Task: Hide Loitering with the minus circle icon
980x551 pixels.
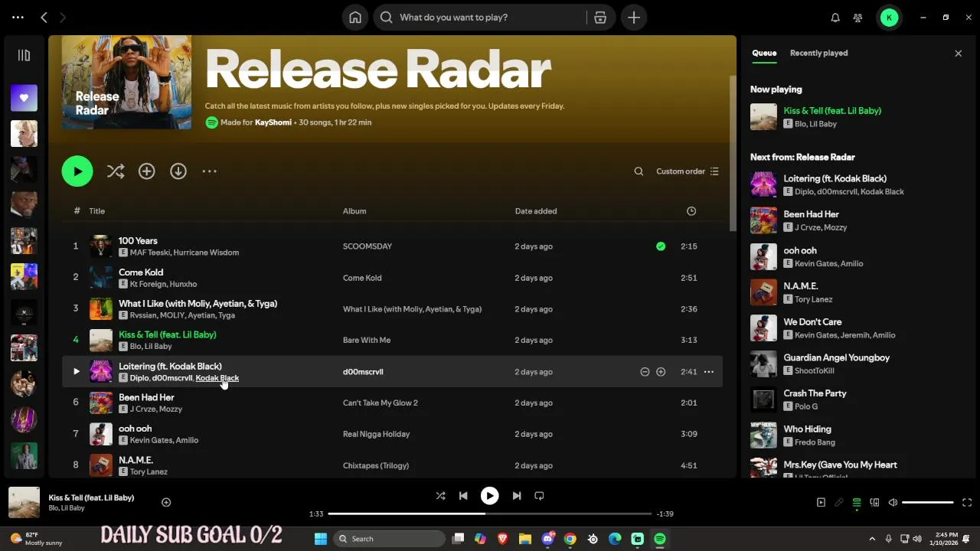Action: [x=645, y=372]
